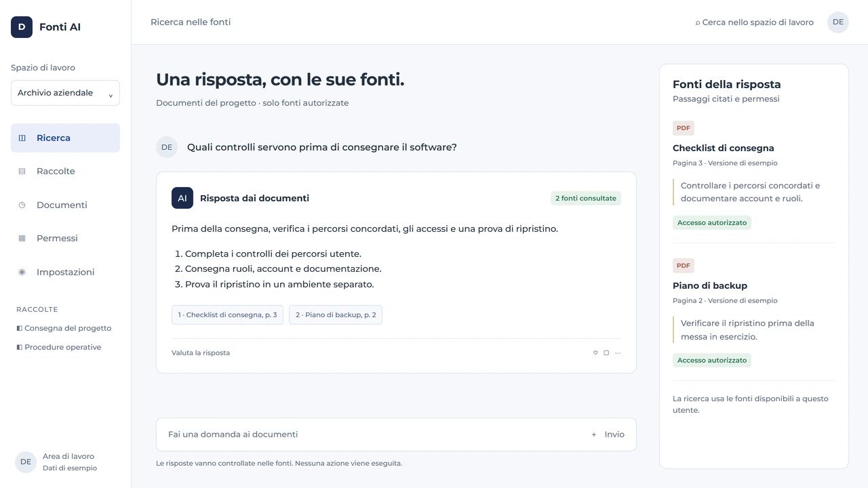Click the plus icon in the question box
The width and height of the screenshot is (868, 488).
tap(594, 434)
